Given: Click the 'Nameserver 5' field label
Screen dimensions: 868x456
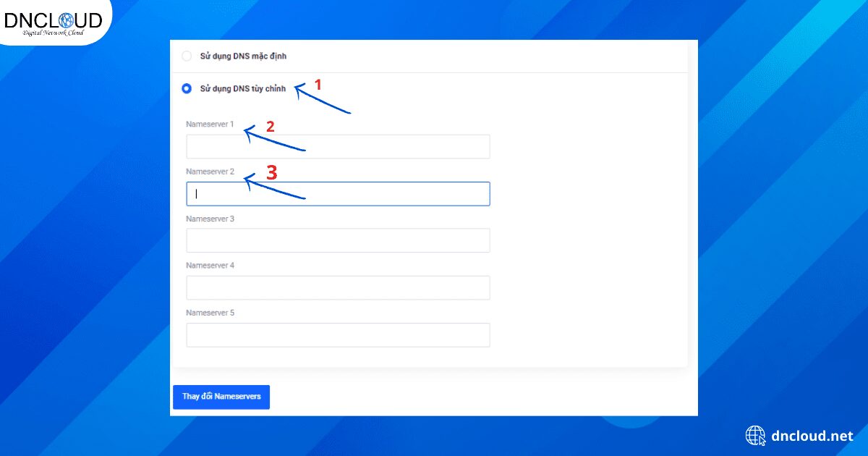Looking at the screenshot, I should 210,313.
